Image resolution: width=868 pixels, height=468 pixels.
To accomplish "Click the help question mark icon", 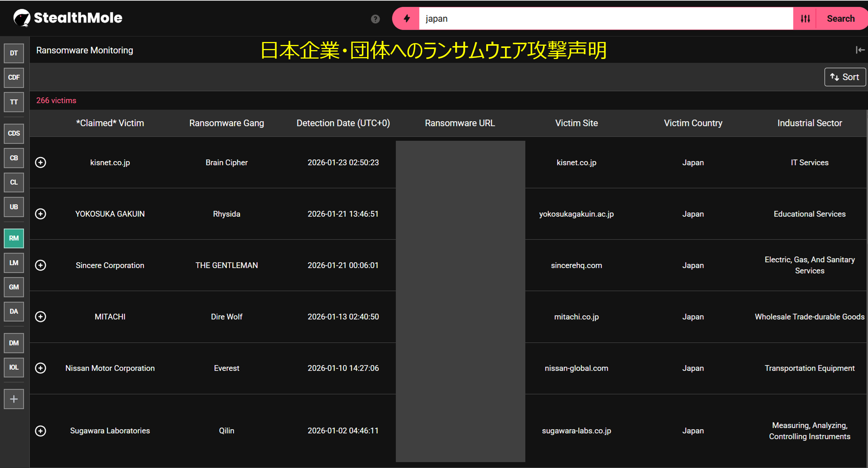I will pos(375,19).
